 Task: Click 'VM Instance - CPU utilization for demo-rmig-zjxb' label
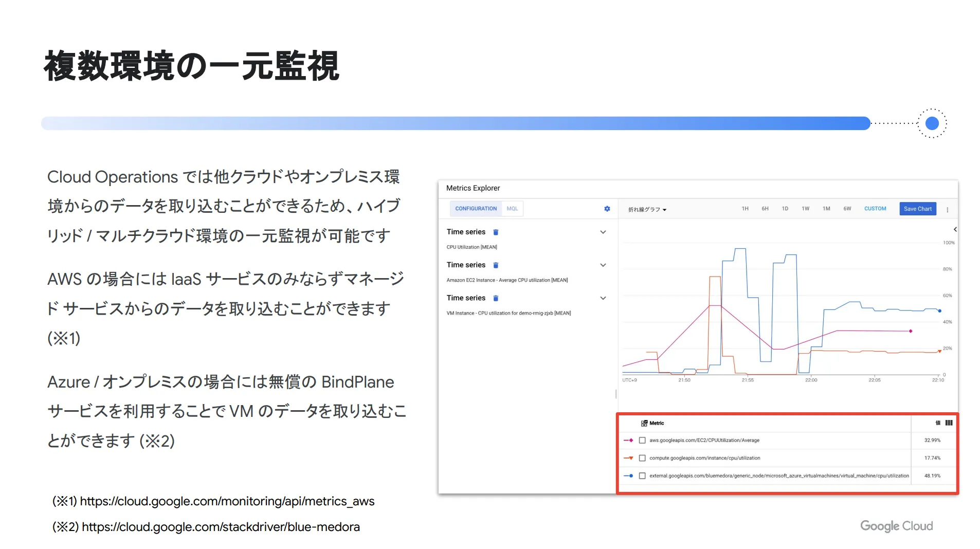click(x=509, y=313)
